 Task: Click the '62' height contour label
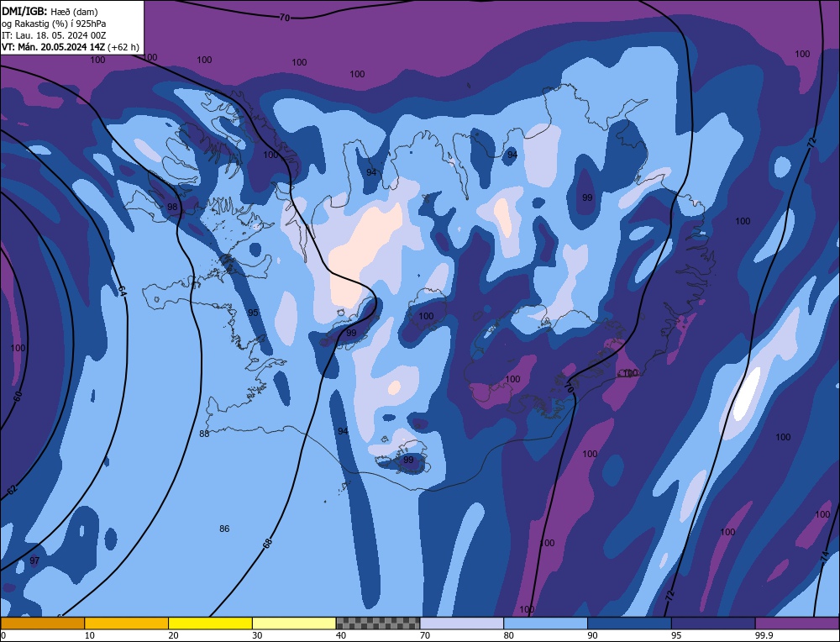pos(12,489)
